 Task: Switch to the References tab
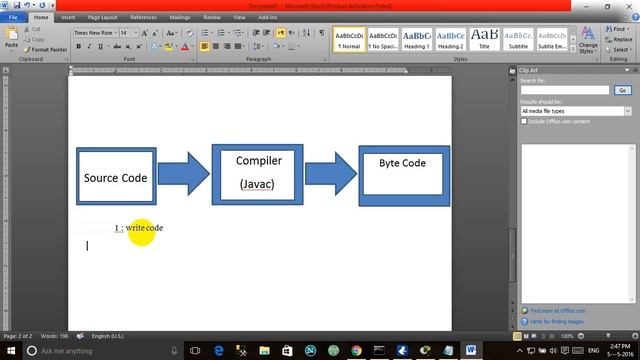pos(143,18)
